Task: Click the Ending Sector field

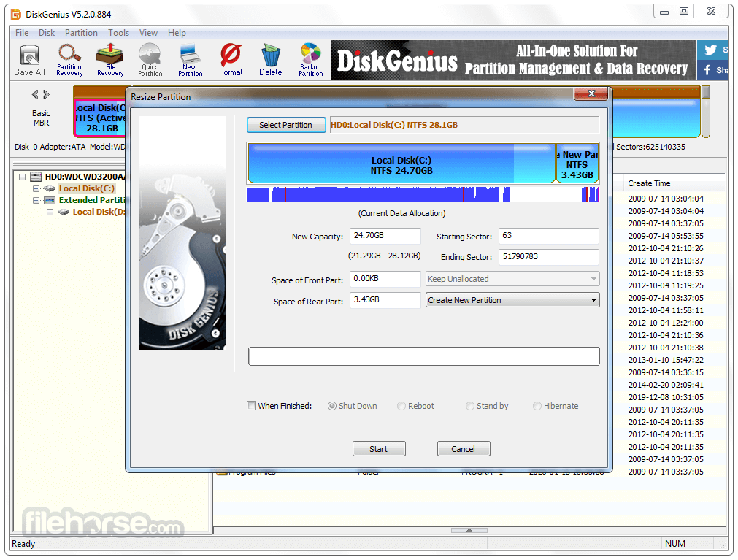Action: coord(548,257)
